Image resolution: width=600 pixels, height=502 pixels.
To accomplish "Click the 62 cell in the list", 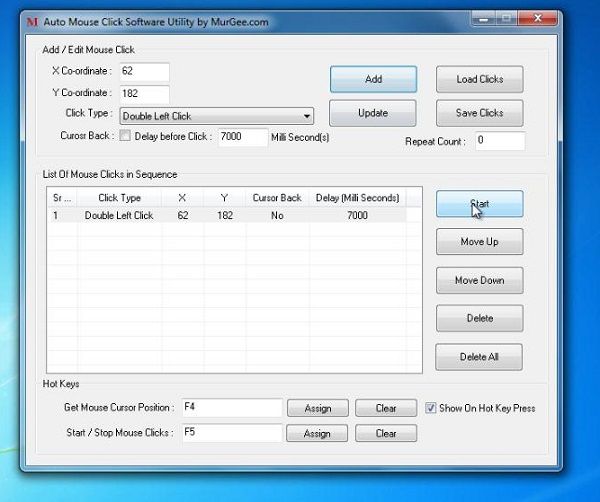I will pos(183,215).
